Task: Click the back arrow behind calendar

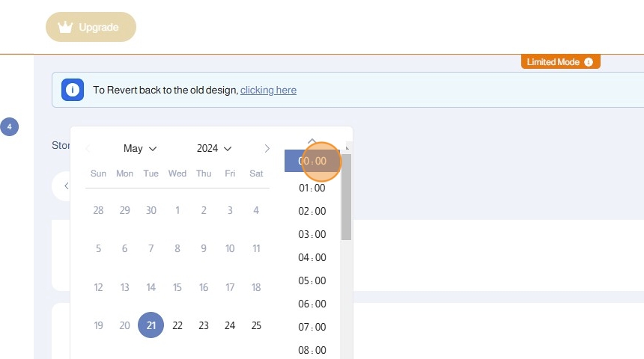Action: 65,185
